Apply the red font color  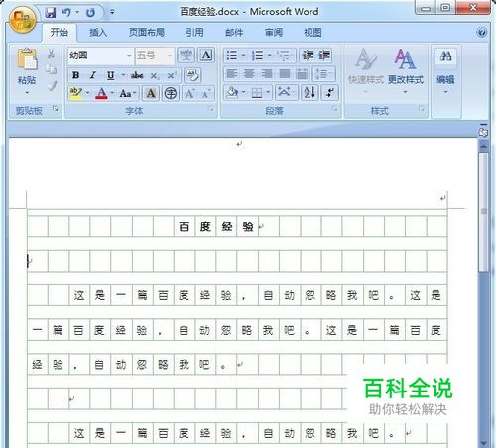[x=101, y=93]
